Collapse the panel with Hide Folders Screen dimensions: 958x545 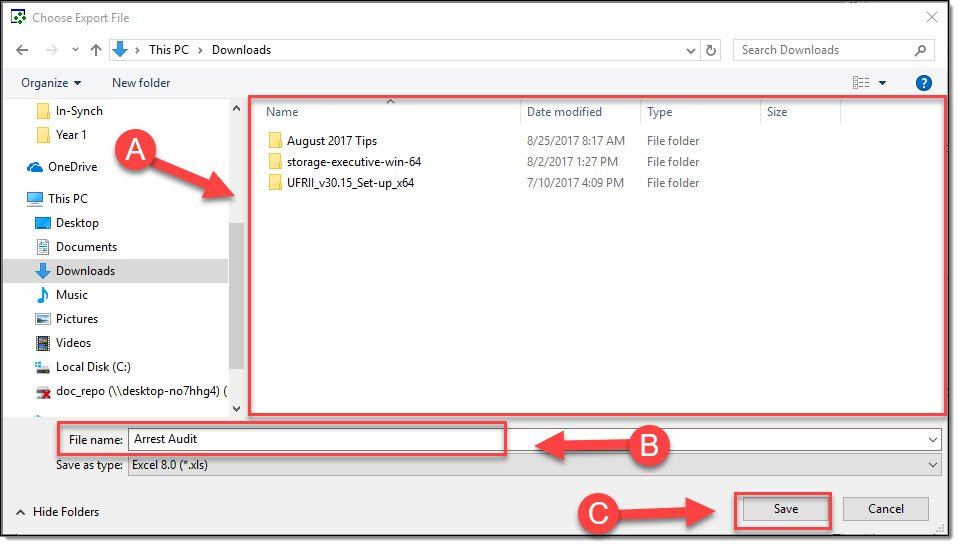[57, 512]
